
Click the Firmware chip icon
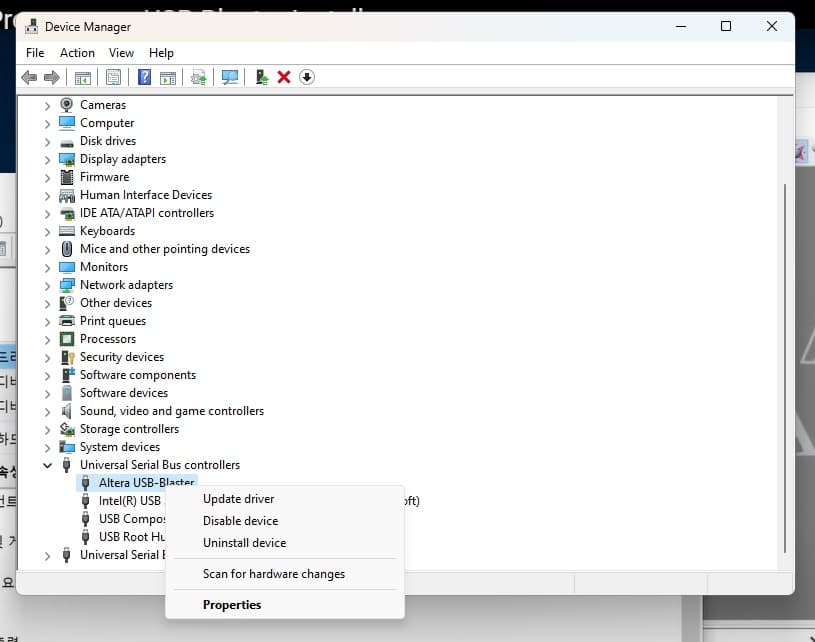tap(67, 177)
